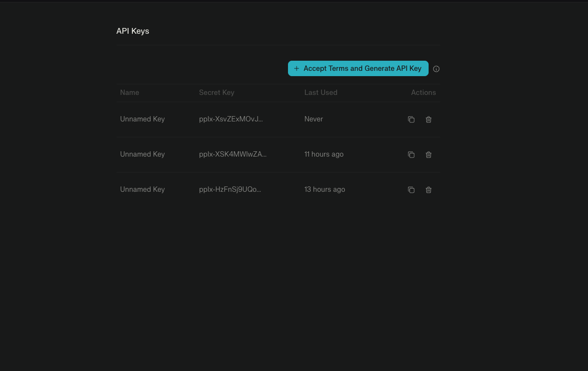Click Accept Terms and Generate API Key

click(362, 68)
